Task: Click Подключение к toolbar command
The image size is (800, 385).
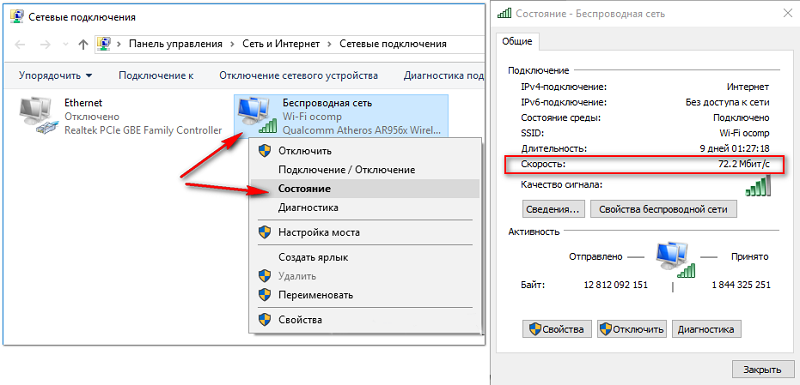Action: [156, 75]
